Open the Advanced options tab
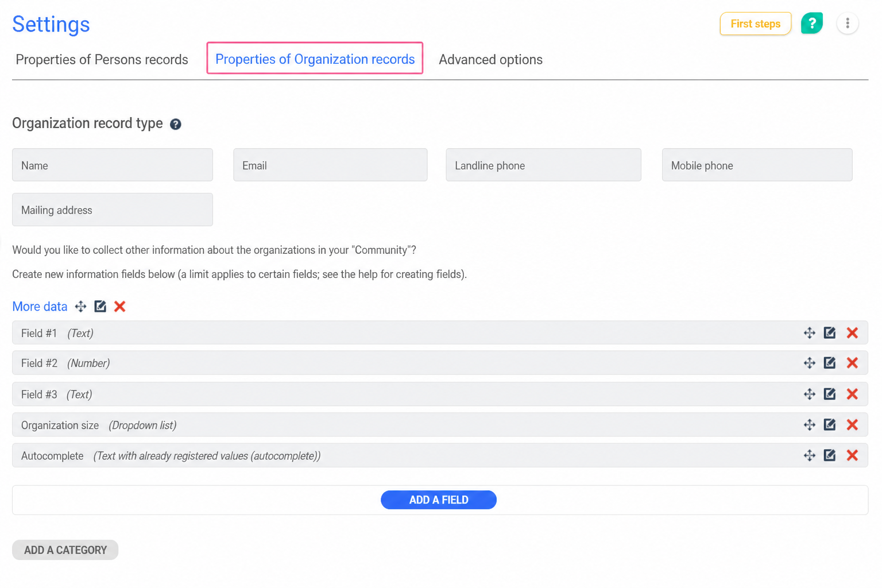Image resolution: width=882 pixels, height=588 pixels. coord(490,60)
